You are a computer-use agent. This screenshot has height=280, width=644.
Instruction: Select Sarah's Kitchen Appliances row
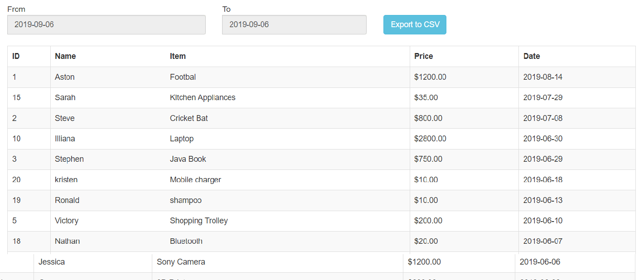pos(203,97)
